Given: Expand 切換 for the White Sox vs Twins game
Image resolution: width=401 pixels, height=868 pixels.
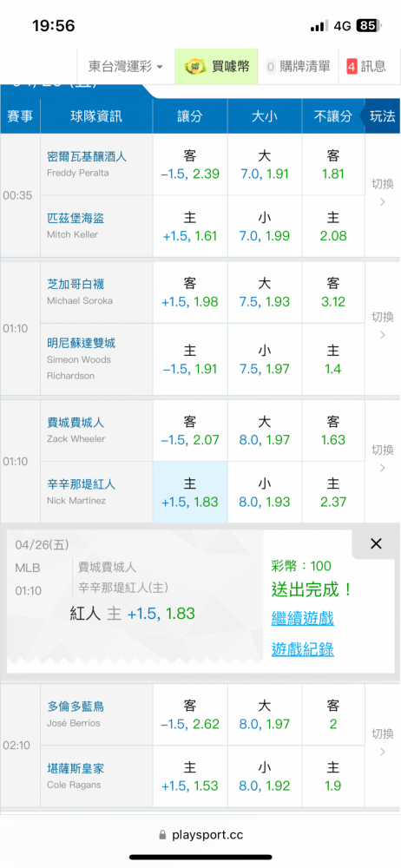Looking at the screenshot, I should 382,326.
